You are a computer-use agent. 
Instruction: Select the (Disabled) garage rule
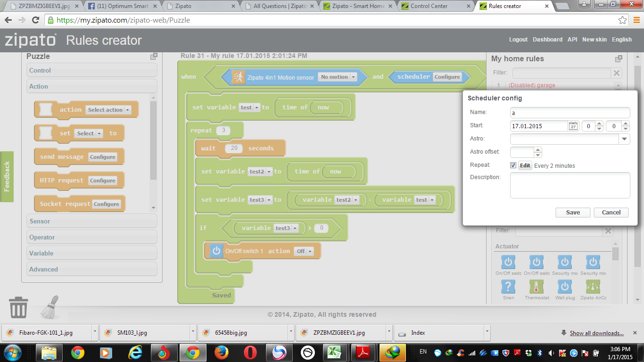532,85
